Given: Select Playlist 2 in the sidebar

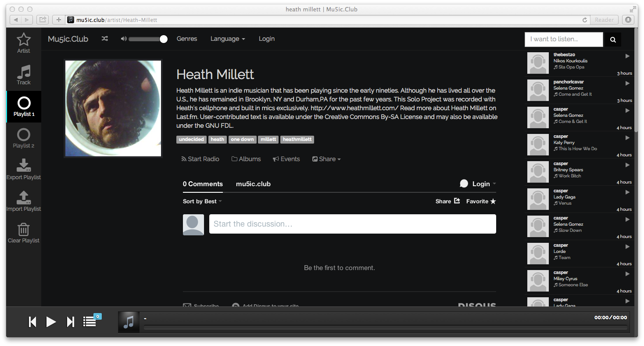Looking at the screenshot, I should point(24,138).
